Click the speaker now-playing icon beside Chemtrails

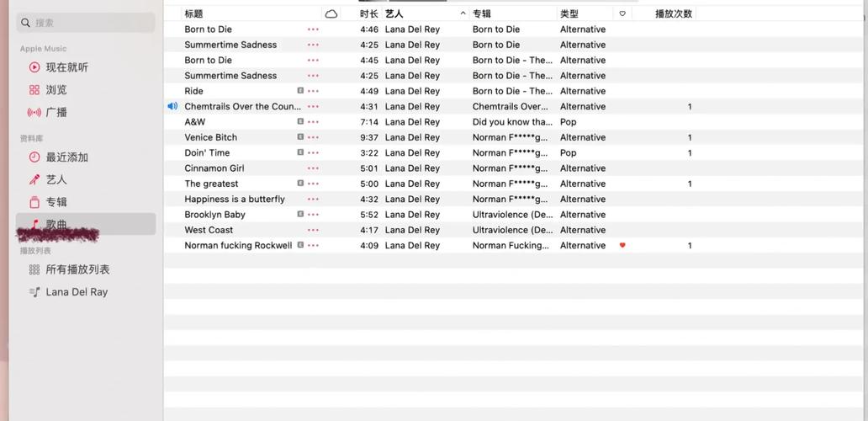click(172, 106)
